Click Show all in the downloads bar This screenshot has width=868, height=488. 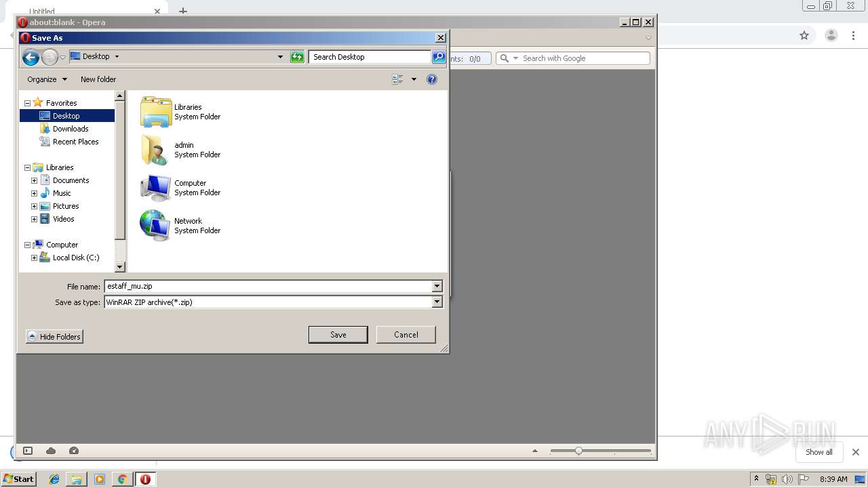point(819,452)
